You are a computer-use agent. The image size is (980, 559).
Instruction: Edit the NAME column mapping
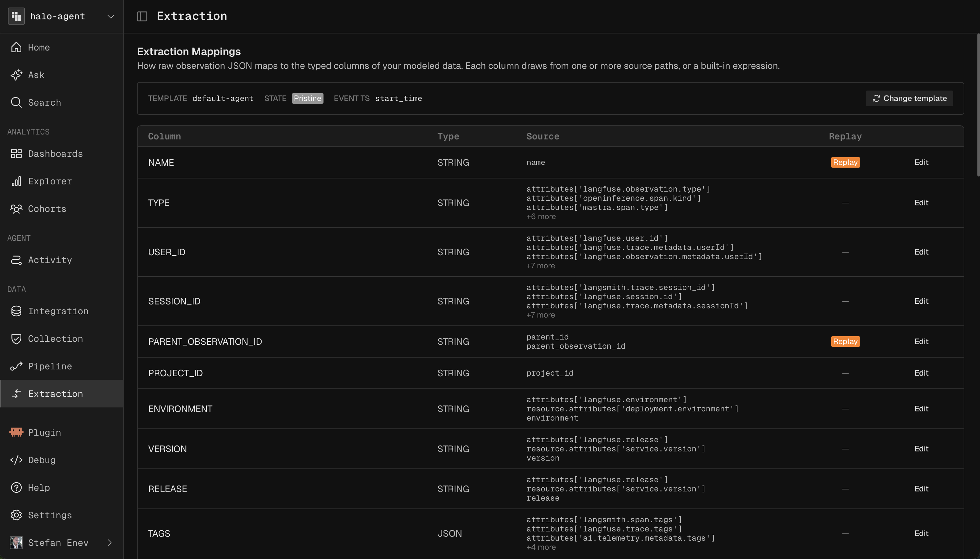coord(921,162)
